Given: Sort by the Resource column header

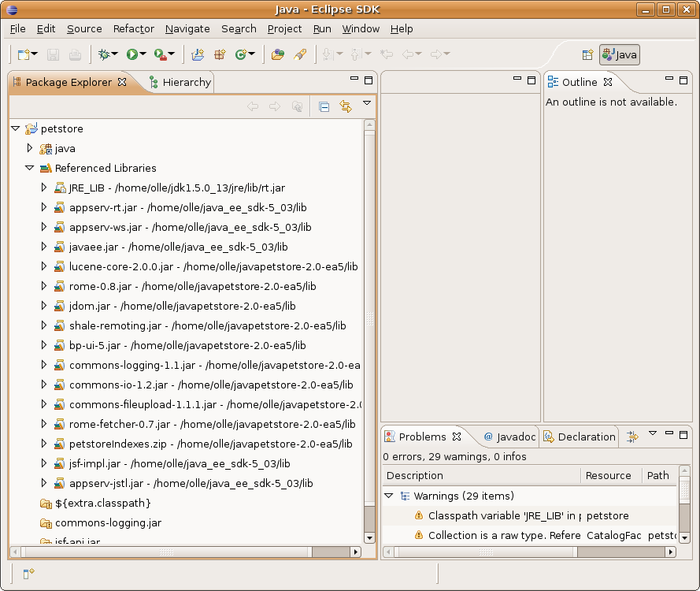Looking at the screenshot, I should (x=611, y=475).
